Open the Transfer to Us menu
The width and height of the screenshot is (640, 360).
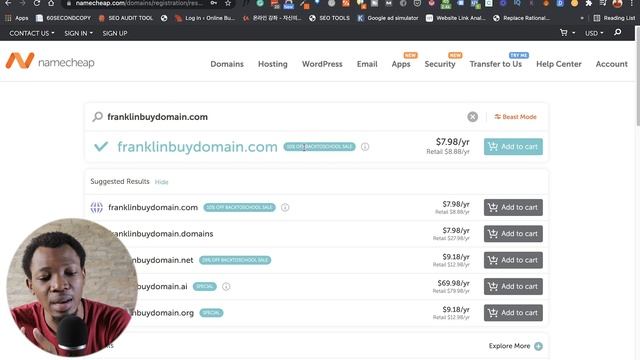pos(496,64)
